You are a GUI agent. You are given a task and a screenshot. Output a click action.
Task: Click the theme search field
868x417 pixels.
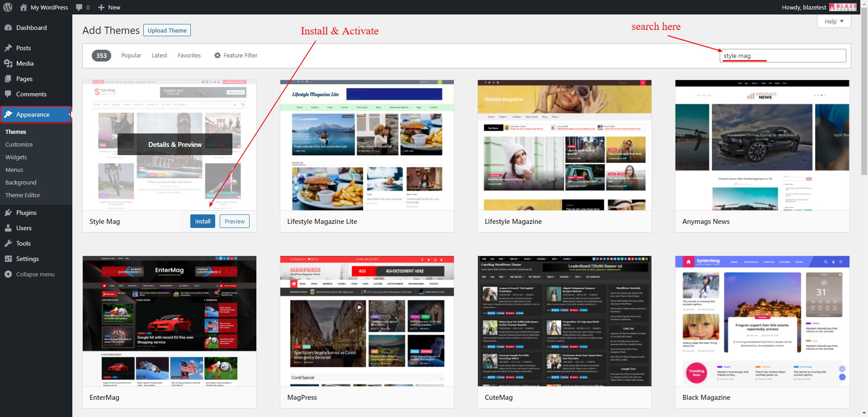[x=783, y=56]
